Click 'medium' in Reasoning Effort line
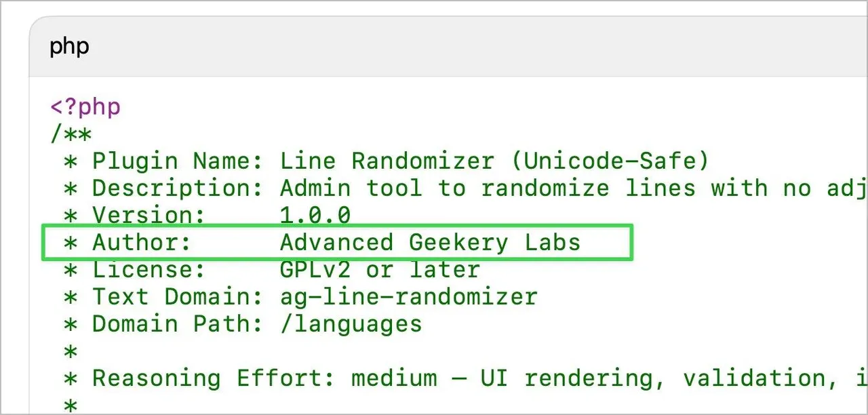 tap(394, 378)
